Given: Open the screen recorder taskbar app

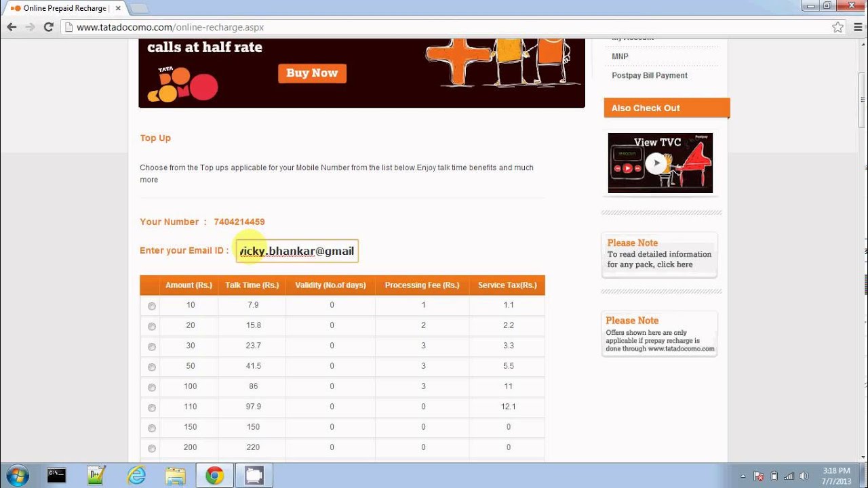Looking at the screenshot, I should click(x=254, y=475).
